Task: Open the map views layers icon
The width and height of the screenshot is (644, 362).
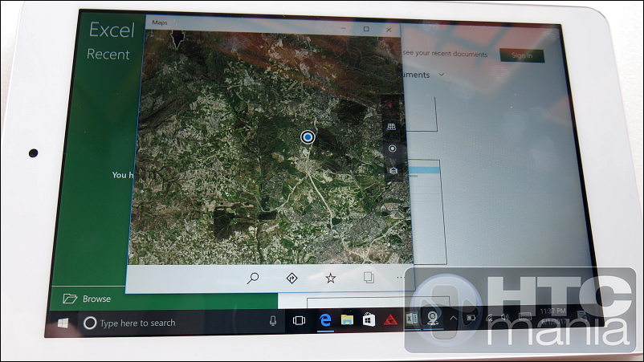Action: pyautogui.click(x=393, y=170)
